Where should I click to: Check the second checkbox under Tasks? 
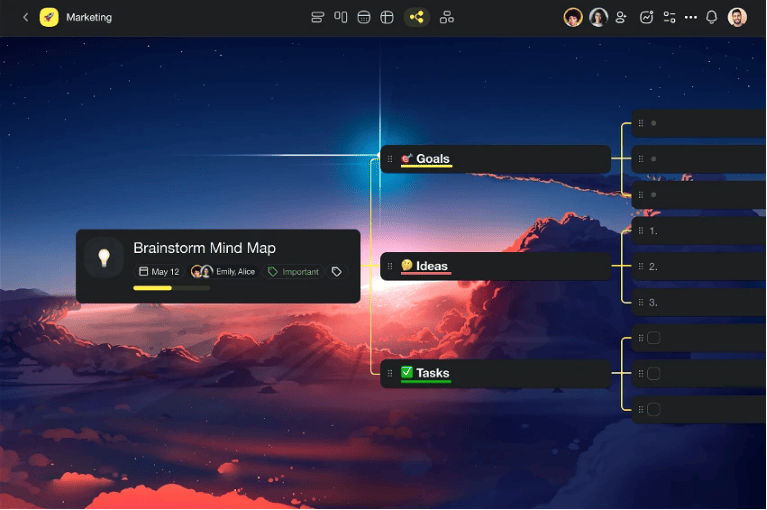[654, 374]
